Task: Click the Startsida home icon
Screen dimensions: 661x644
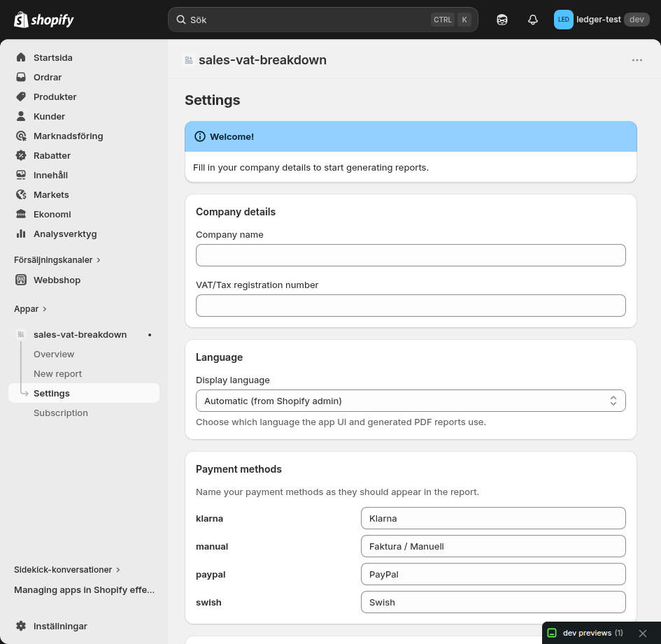Action: click(x=20, y=57)
